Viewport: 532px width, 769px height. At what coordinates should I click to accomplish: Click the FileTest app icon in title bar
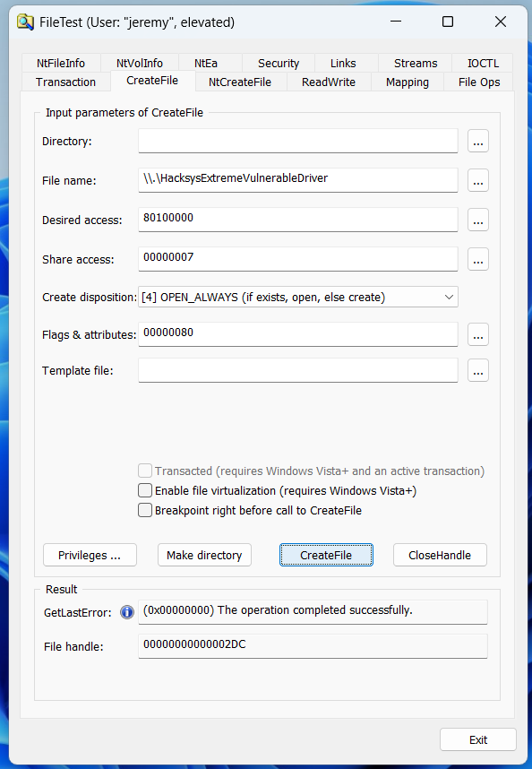[25, 22]
